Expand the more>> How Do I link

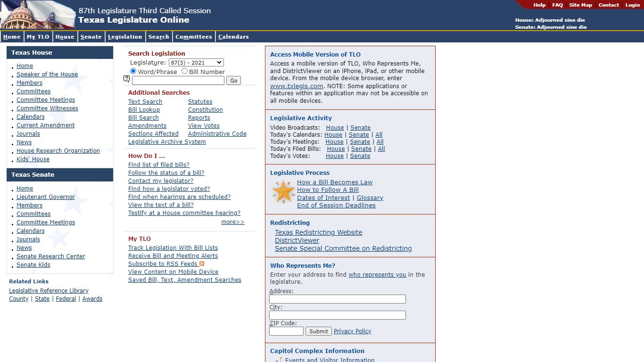pos(233,222)
